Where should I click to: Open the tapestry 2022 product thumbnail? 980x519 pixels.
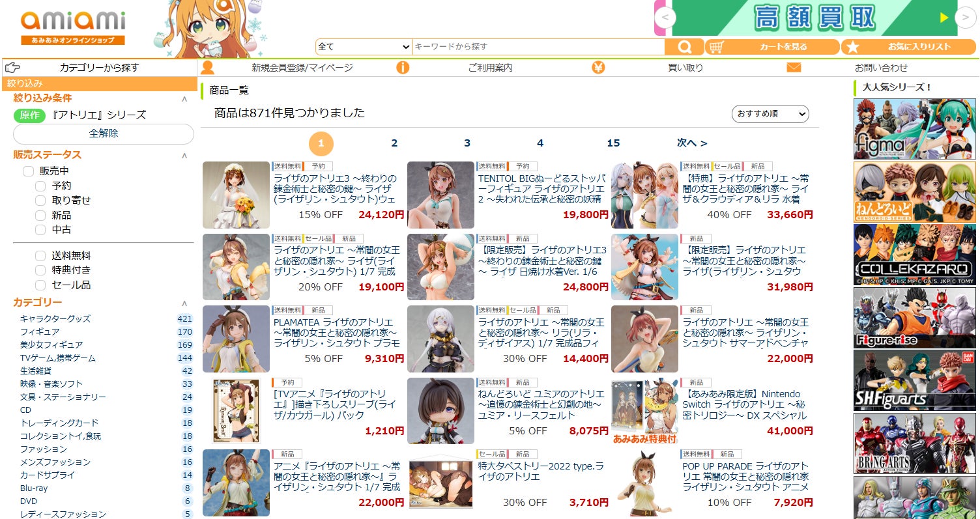[440, 484]
